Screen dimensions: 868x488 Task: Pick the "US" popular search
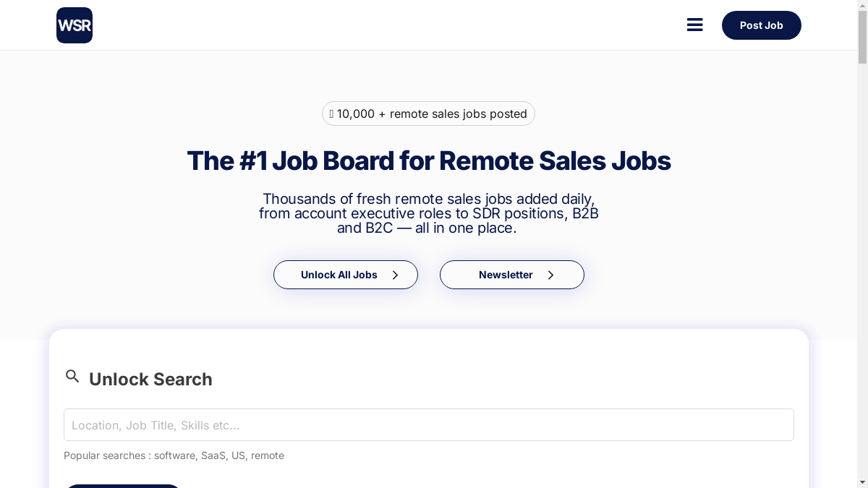(238, 455)
